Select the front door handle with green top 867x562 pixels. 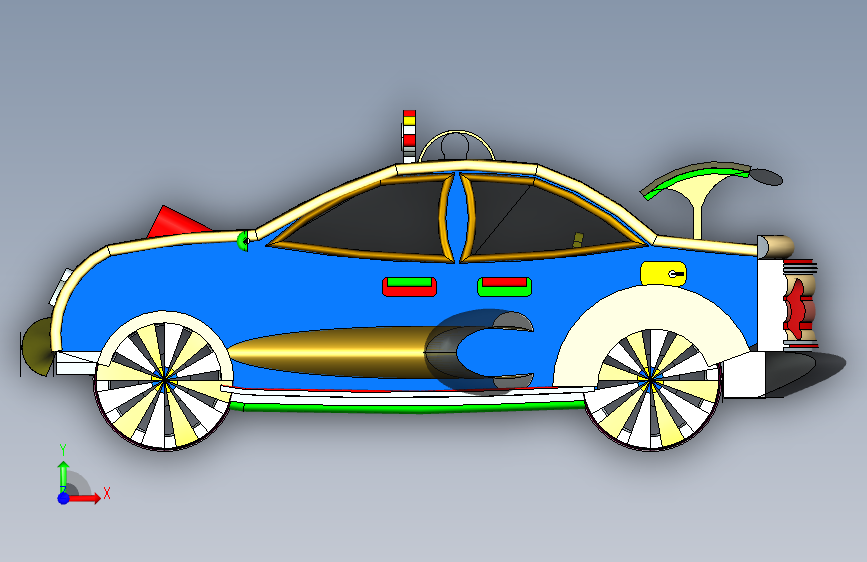pyautogui.click(x=409, y=287)
